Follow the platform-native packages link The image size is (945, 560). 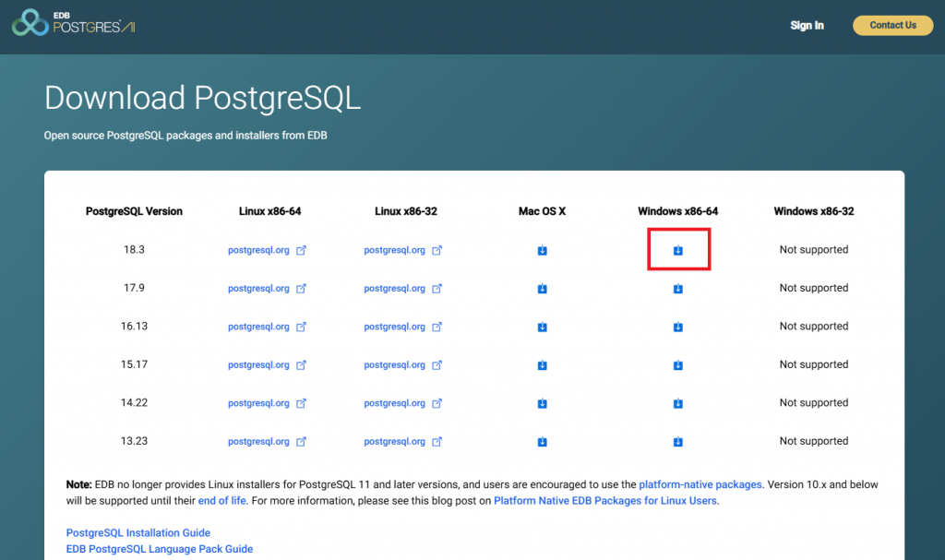tap(700, 484)
